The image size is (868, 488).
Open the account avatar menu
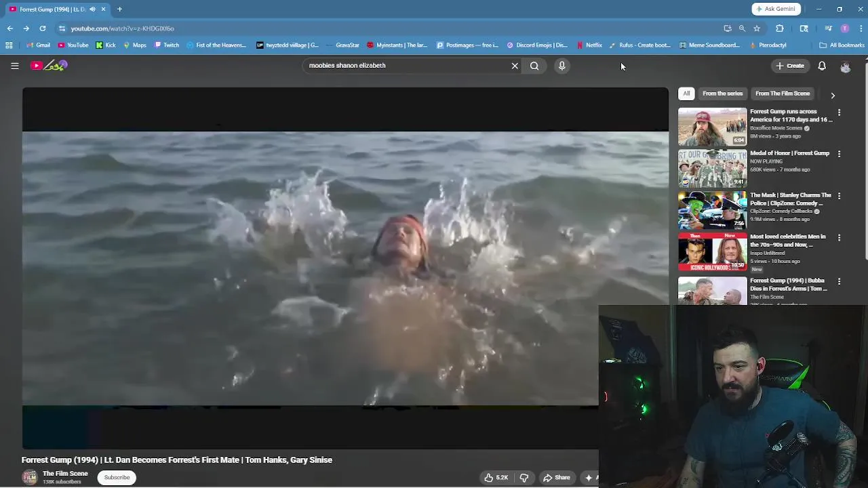coord(845,66)
